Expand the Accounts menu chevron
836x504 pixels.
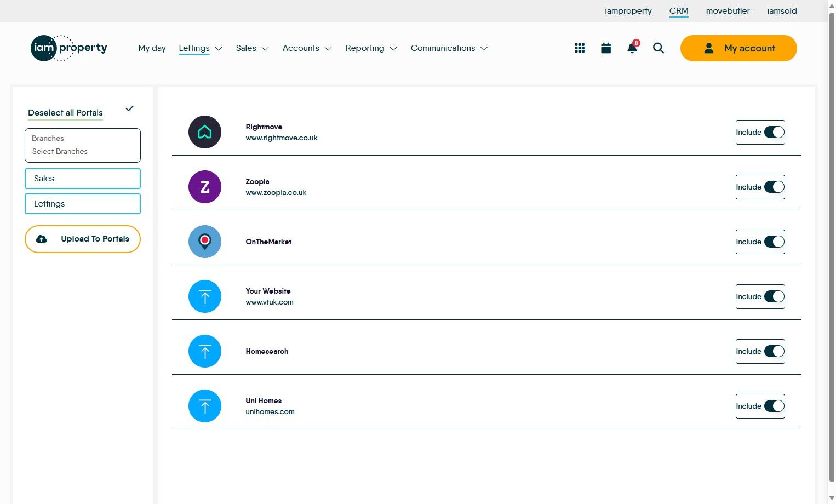click(x=328, y=49)
